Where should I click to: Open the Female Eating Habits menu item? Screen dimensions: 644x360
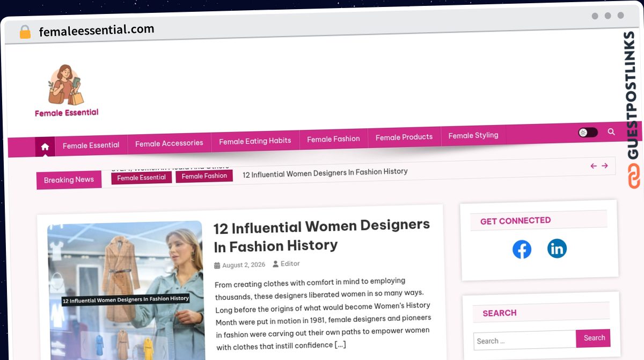255,141
